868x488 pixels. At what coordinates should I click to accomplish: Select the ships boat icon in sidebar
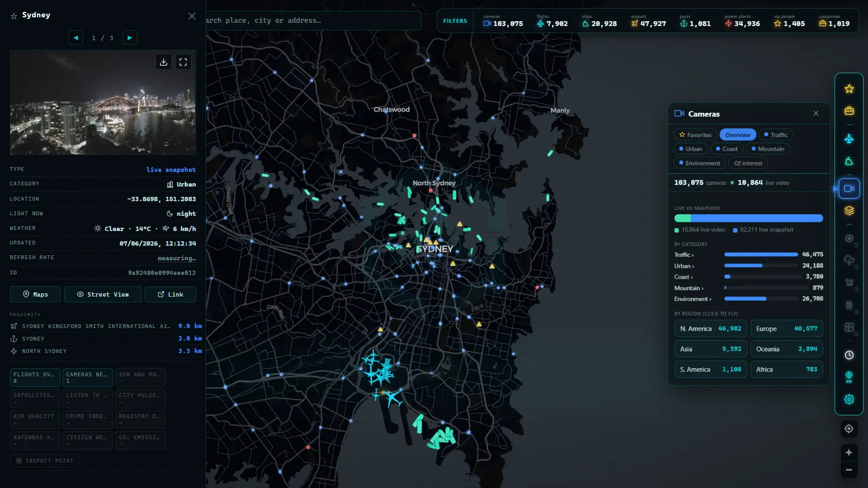point(849,161)
